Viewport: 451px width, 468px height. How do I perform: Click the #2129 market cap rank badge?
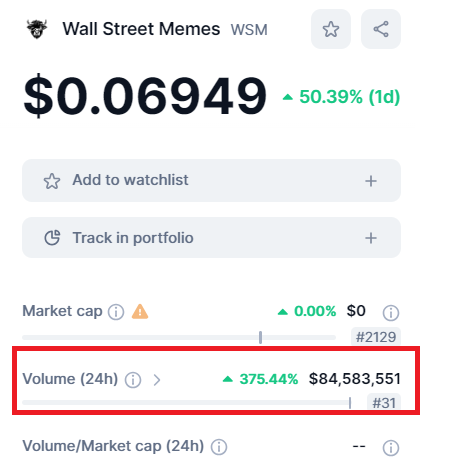coord(376,337)
